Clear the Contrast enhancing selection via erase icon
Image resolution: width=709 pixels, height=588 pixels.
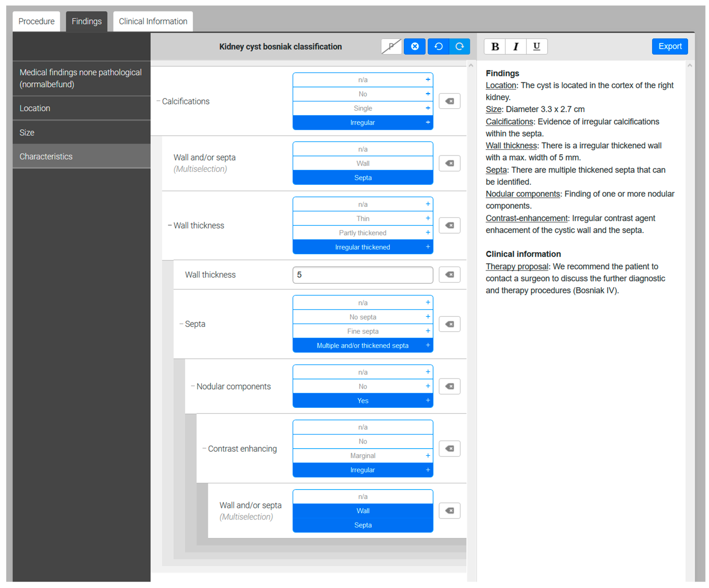click(x=449, y=448)
